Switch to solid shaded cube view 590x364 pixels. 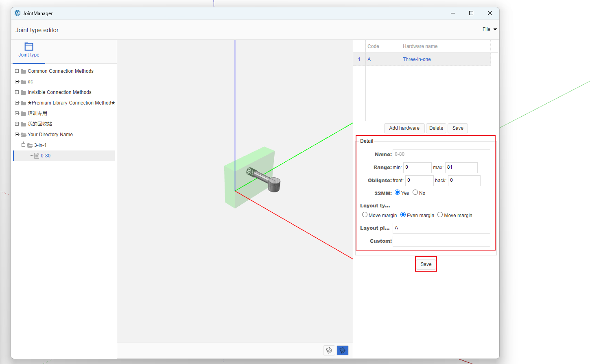[343, 350]
